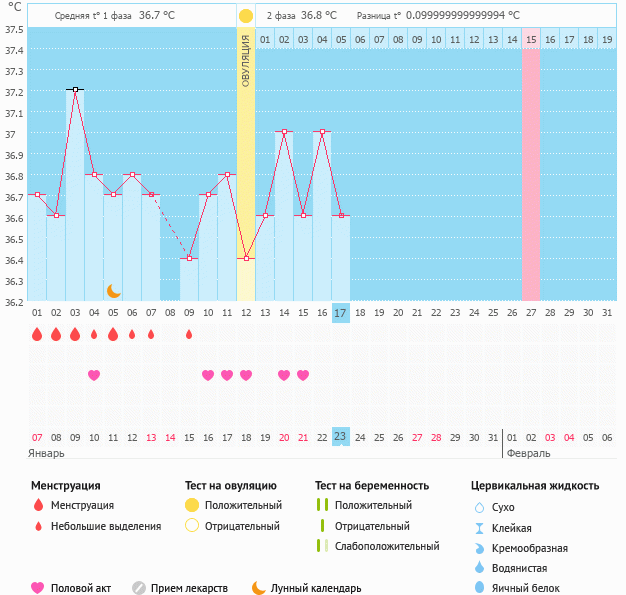The image size is (626, 595).
Task: Click the orange lunar calendar legend icon
Action: 259,588
